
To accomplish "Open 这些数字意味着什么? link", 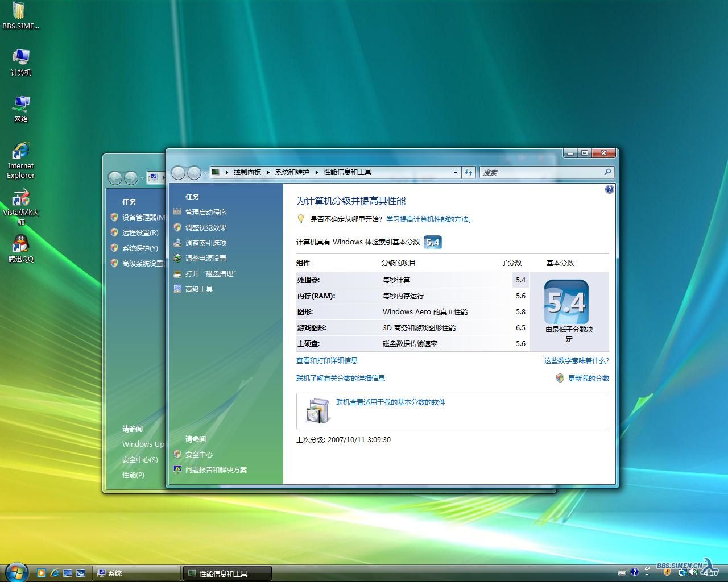I will point(576,360).
